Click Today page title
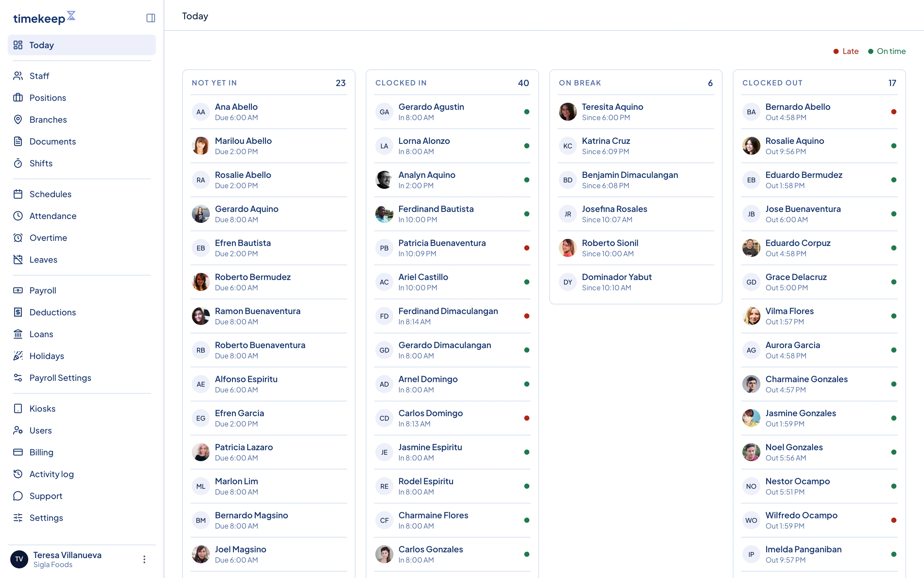Viewport: 924px width, 578px height. click(195, 16)
